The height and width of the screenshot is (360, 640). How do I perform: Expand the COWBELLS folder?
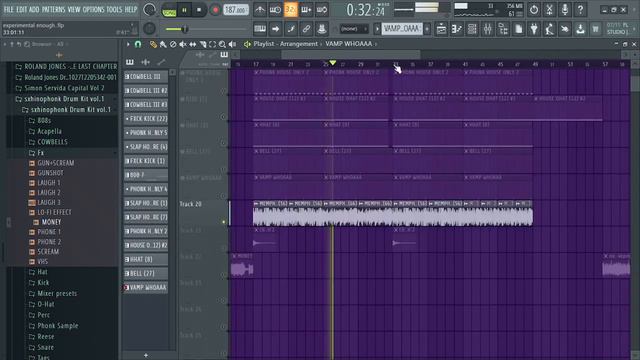(x=52, y=142)
